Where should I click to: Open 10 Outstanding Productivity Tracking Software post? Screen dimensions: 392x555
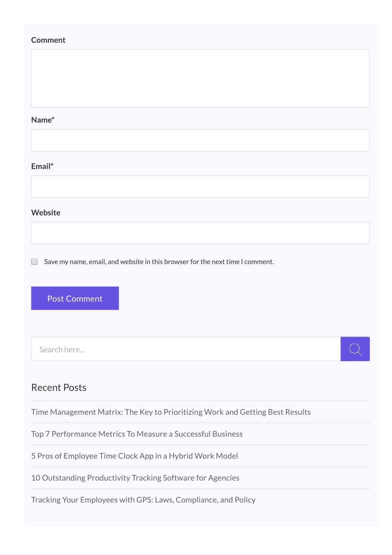click(x=136, y=478)
